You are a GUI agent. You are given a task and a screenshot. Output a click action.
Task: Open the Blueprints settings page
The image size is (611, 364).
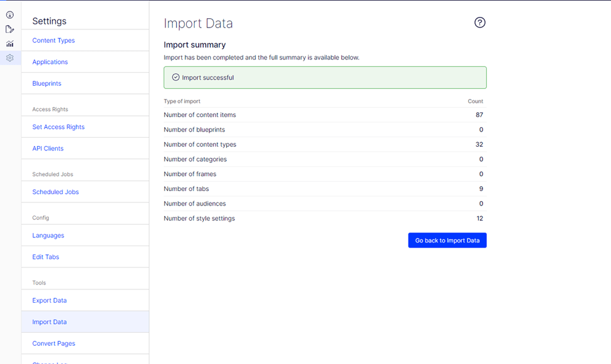(x=47, y=83)
